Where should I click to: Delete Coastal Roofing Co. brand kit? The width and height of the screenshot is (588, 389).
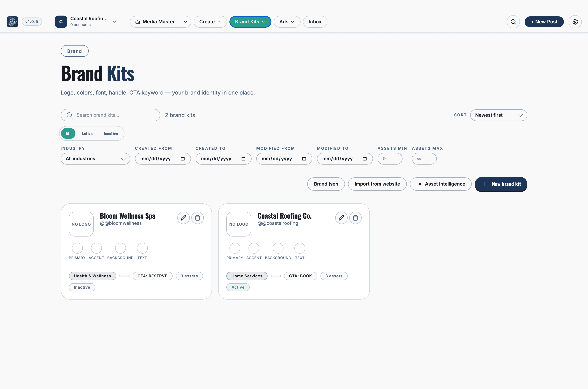click(355, 218)
